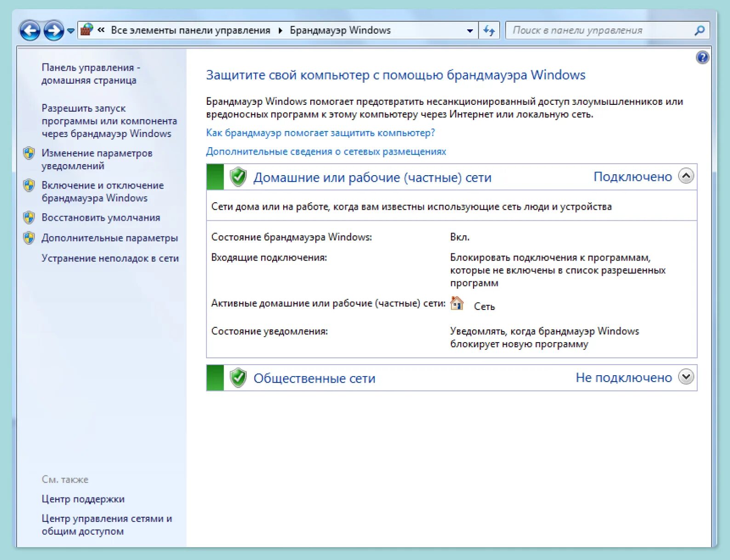This screenshot has width=730, height=560.
Task: Click green shield icon of Домашние сети
Action: tap(238, 177)
